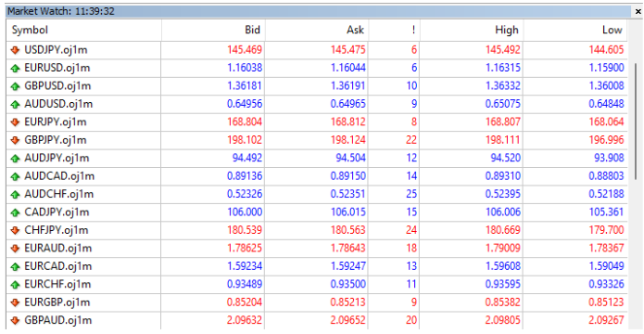644x334 pixels.
Task: Click GBPAUD bid value 2.09632
Action: (245, 320)
